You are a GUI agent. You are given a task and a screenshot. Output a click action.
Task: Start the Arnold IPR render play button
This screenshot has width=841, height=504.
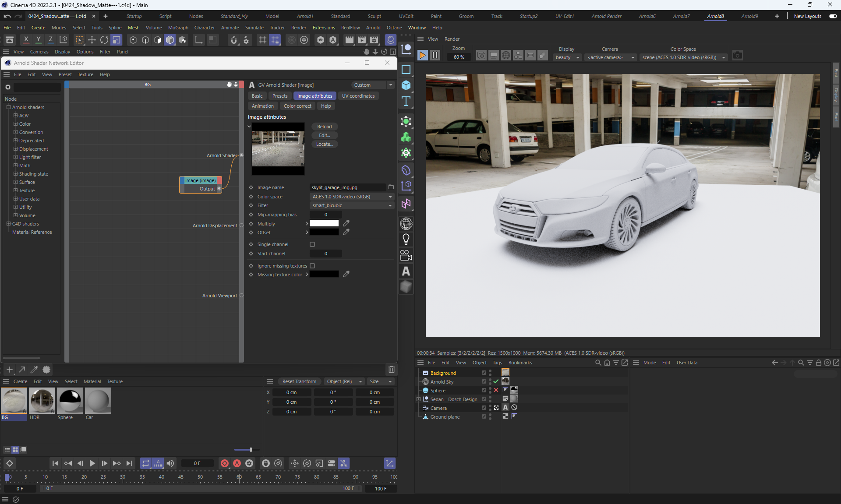click(x=422, y=55)
